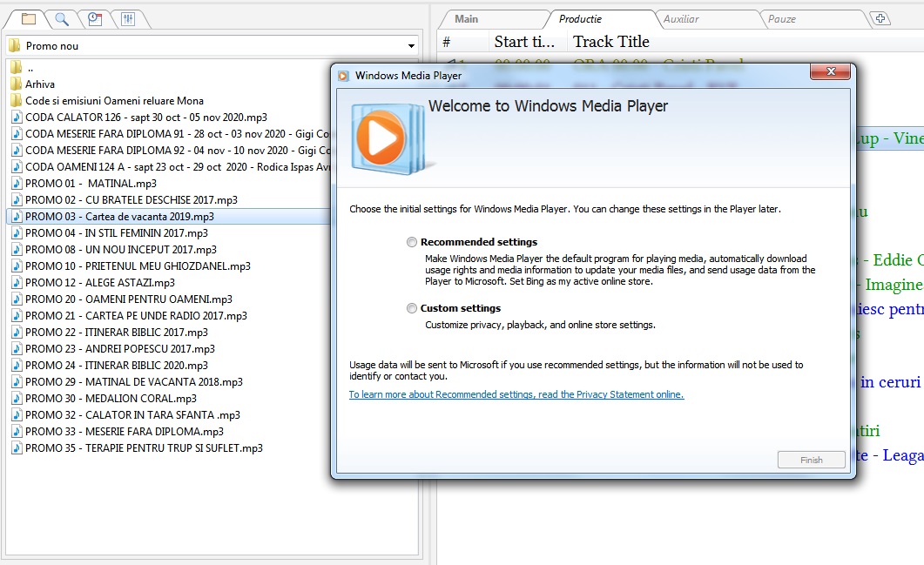Image resolution: width=924 pixels, height=565 pixels.
Task: Select PROMO 30 - MEDALION CORAL.mp3
Action: (x=111, y=398)
